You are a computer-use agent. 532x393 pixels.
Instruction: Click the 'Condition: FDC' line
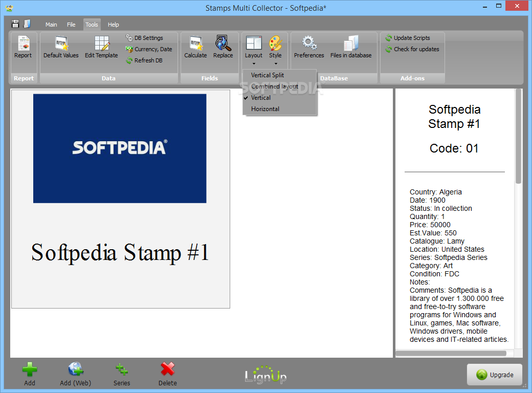tap(434, 274)
